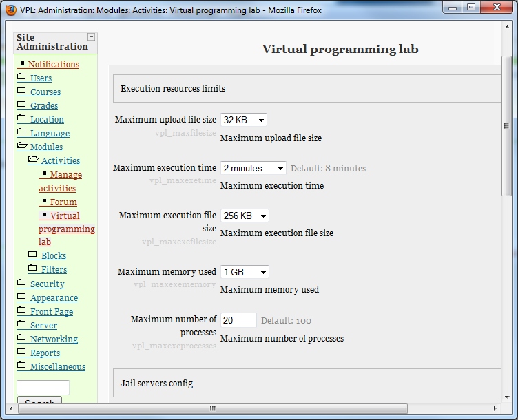518x420 pixels.
Task: Open the Courses admin section
Action: click(x=45, y=92)
